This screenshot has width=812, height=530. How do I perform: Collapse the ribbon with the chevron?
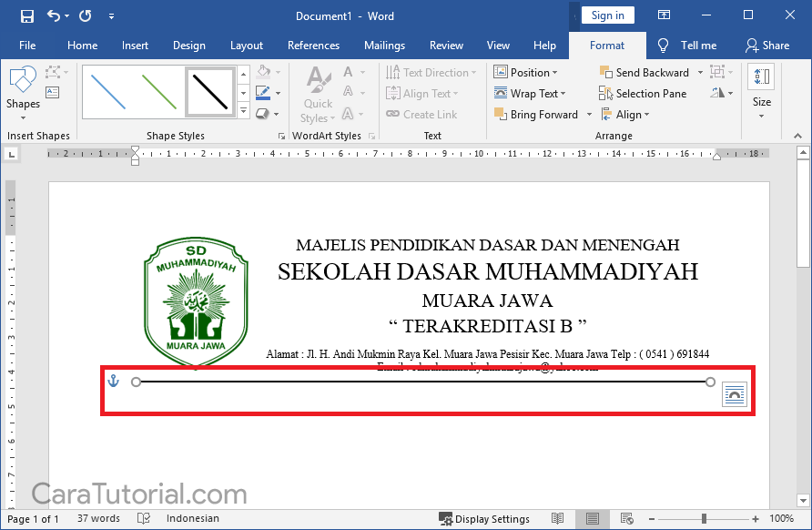pos(797,136)
